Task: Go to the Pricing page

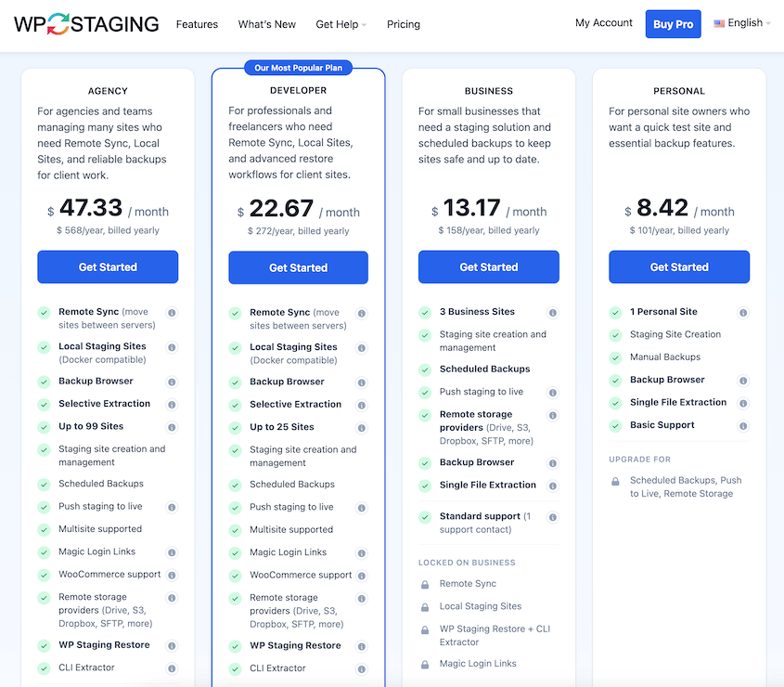Action: [403, 24]
